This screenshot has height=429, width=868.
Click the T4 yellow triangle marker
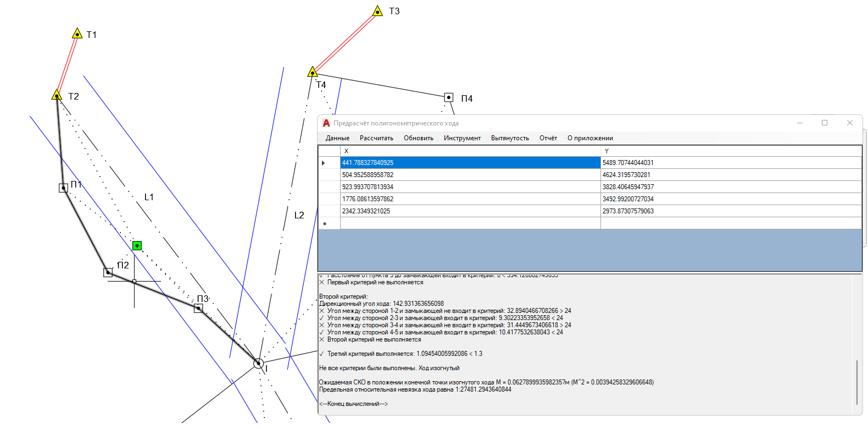point(313,72)
